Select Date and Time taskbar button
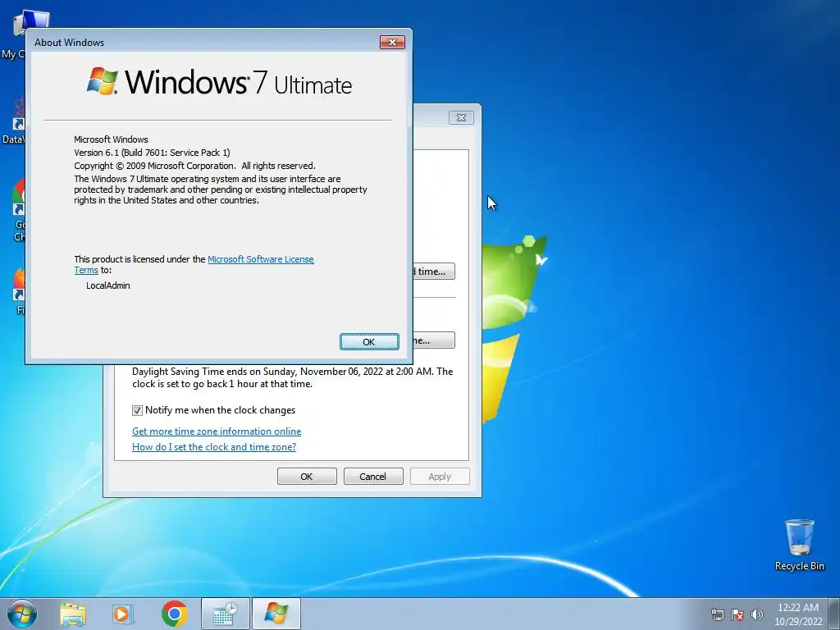Viewport: 840px width, 630px height. (x=225, y=614)
